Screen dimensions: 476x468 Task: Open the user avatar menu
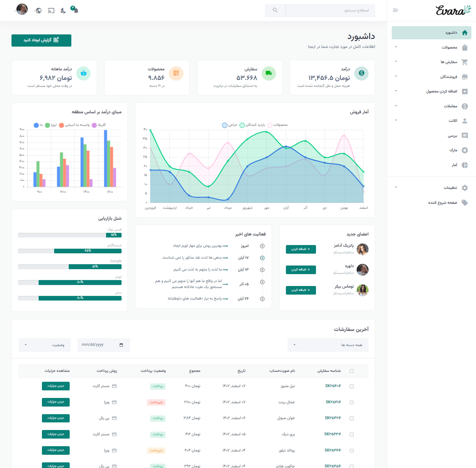point(22,9)
